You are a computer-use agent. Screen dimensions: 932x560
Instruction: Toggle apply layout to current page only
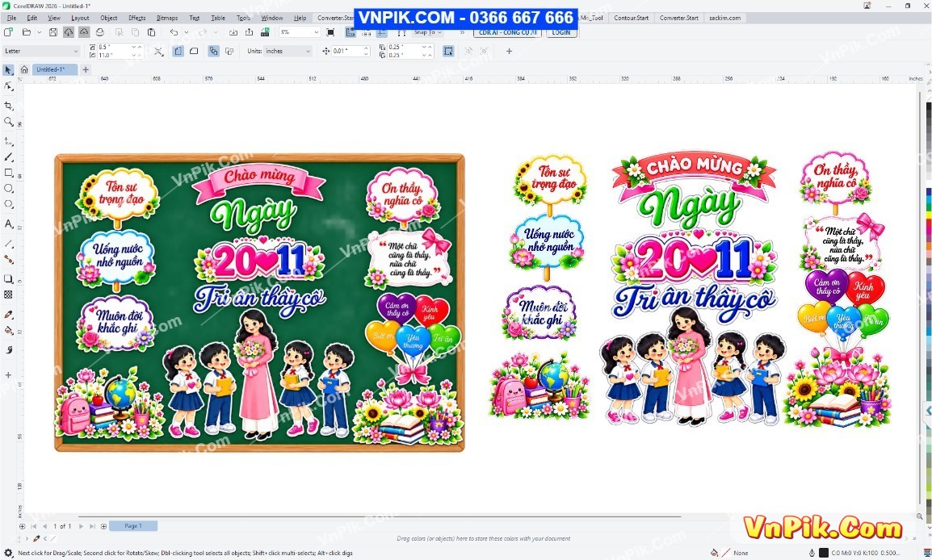pos(229,51)
